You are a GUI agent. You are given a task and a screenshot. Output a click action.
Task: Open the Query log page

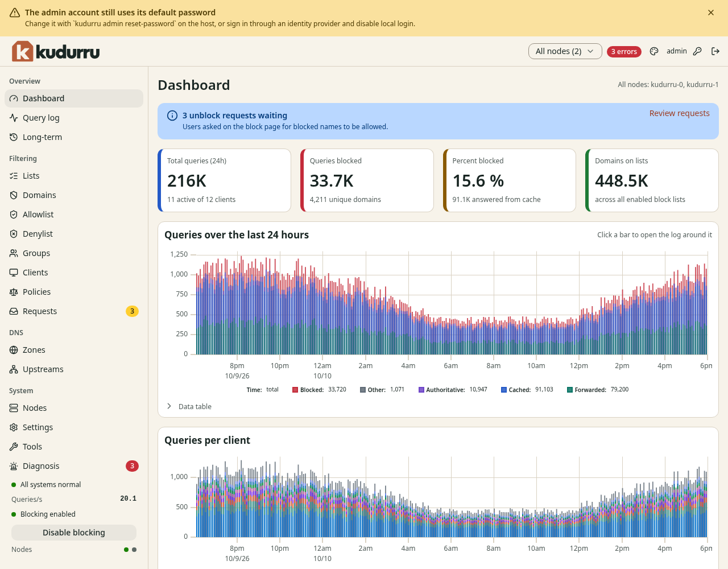pos(74,118)
